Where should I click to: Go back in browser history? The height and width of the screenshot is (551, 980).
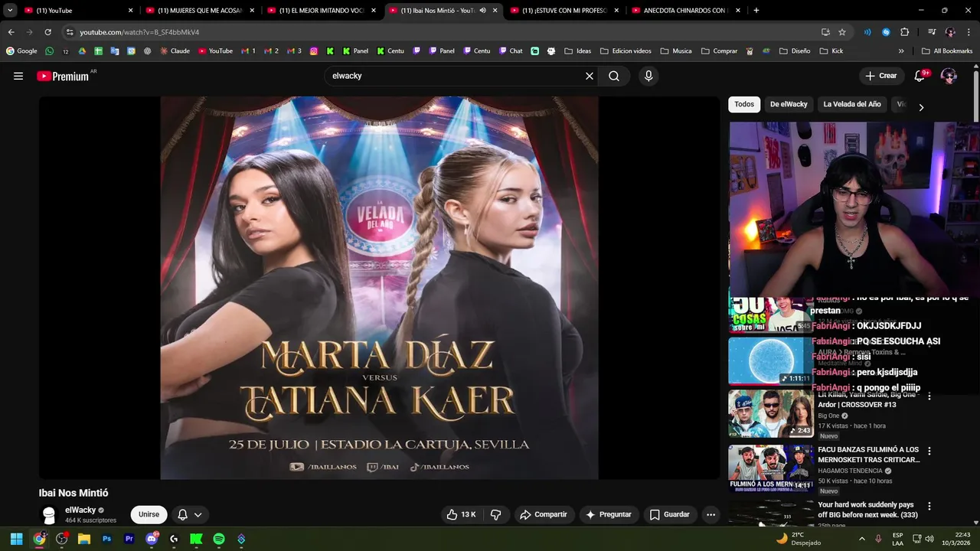(x=11, y=32)
